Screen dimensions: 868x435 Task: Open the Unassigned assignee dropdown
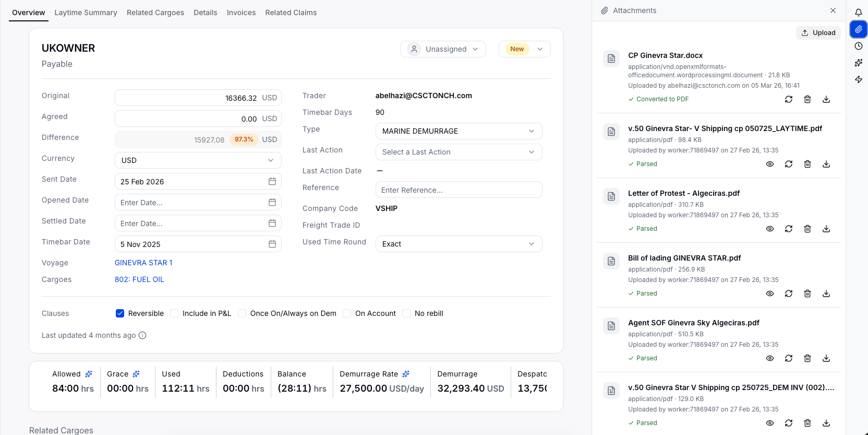click(443, 49)
